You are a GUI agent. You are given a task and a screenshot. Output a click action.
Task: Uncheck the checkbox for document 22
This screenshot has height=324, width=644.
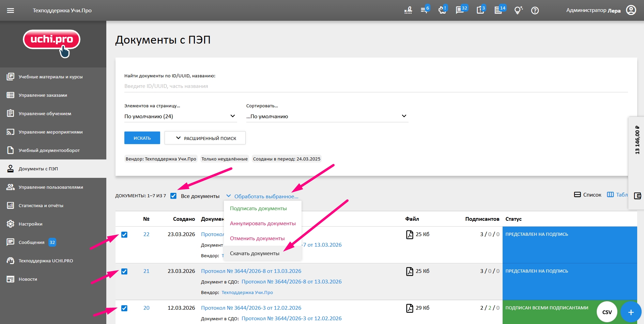coord(124,235)
